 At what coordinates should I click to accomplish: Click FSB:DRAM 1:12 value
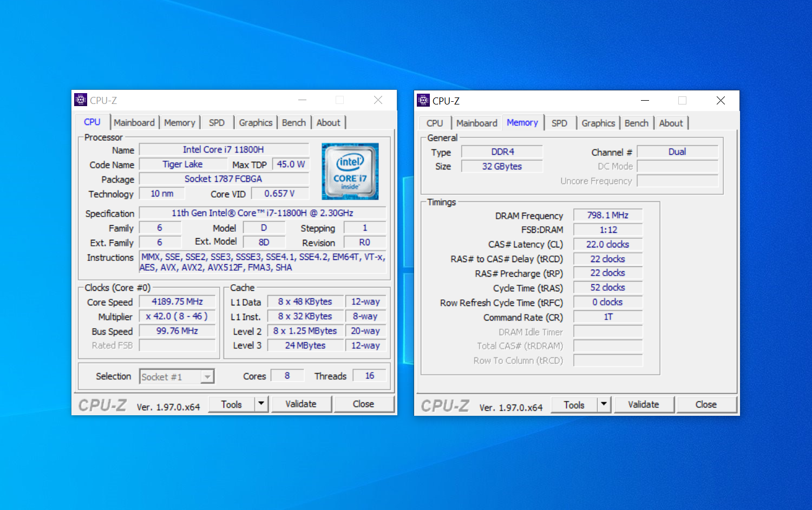(x=608, y=230)
